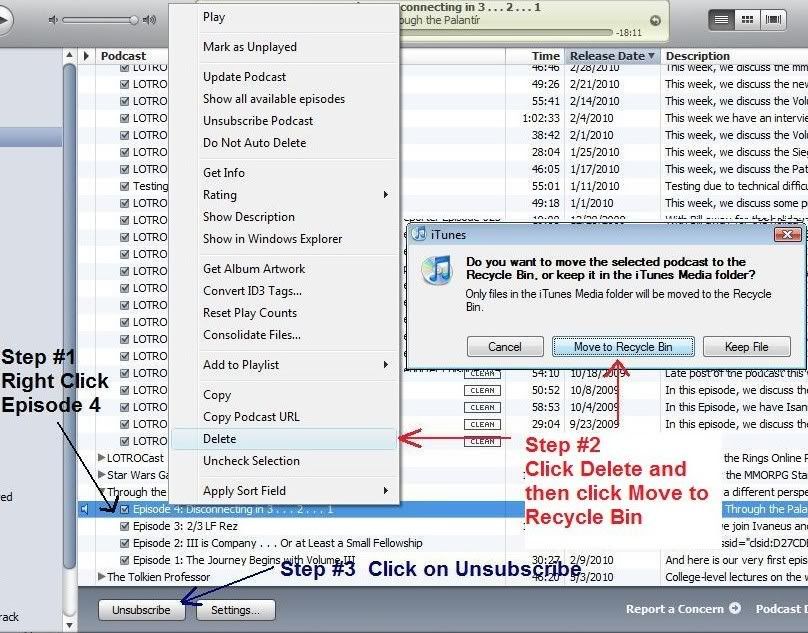Expand The Tolkien Professor podcast
The width and height of the screenshot is (808, 633).
click(102, 577)
